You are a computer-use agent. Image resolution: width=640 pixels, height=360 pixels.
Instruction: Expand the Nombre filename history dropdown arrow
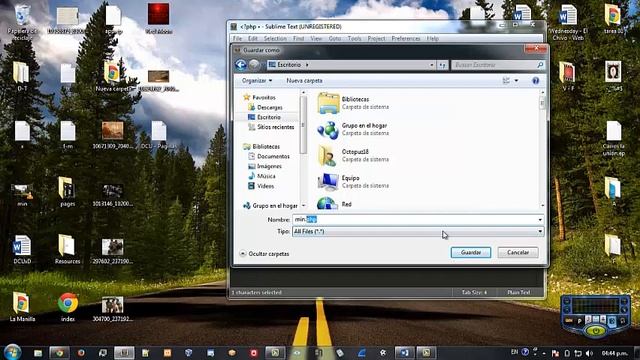coord(540,220)
